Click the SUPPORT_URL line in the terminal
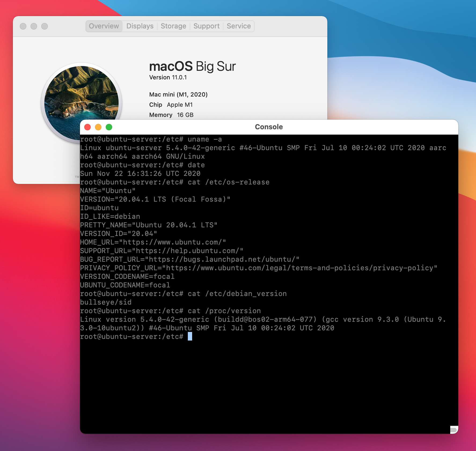Screen dimensions: 476x451 coord(162,251)
